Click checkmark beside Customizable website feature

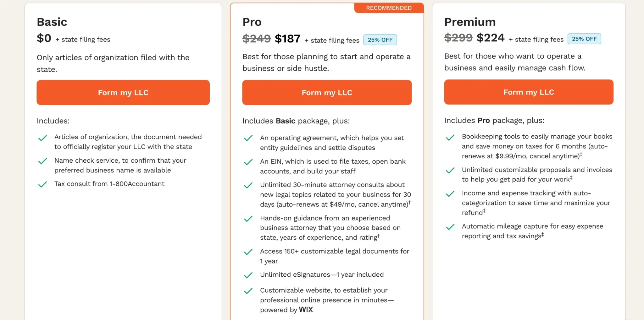pyautogui.click(x=248, y=291)
